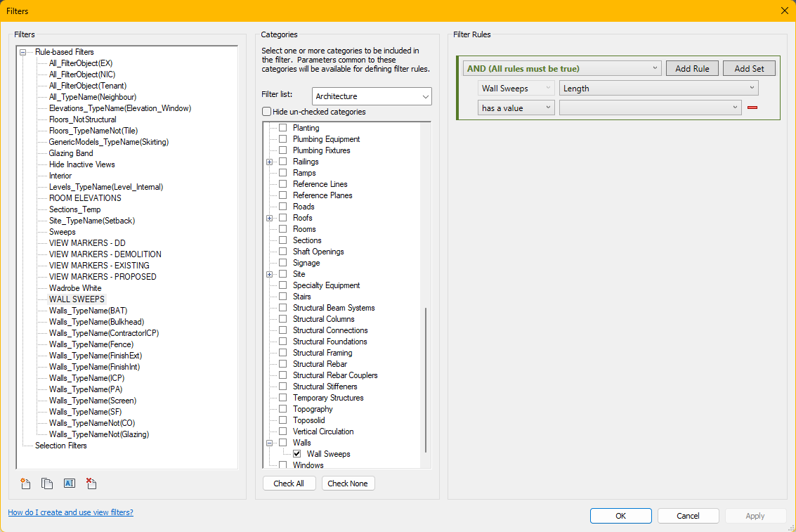Select the WALL SWEEPS filter

pyautogui.click(x=76, y=299)
